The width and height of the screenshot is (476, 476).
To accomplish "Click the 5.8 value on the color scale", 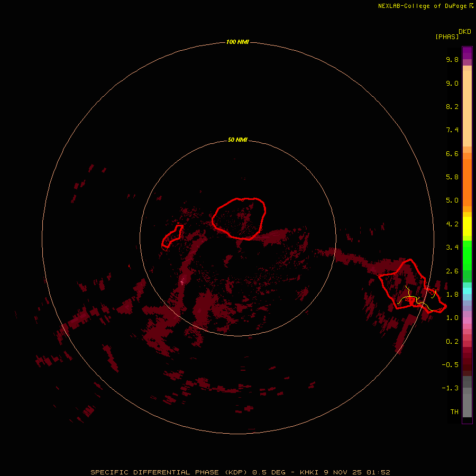I will 452,177.
